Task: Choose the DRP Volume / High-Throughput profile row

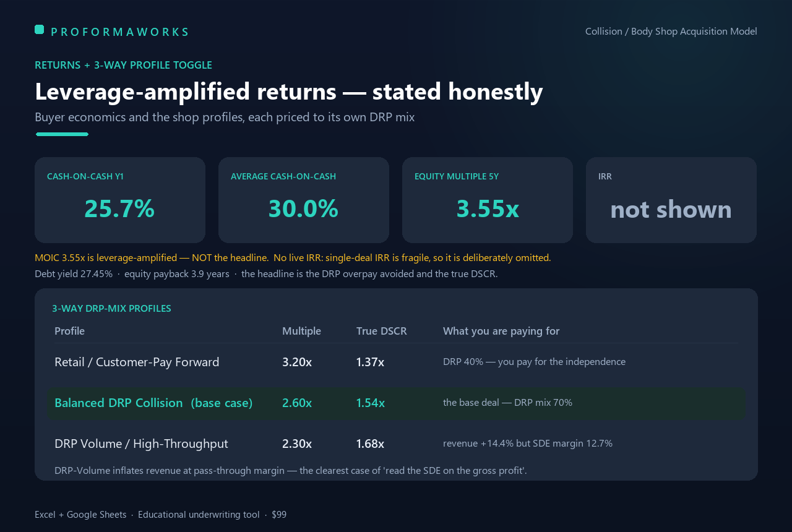Action: (x=396, y=444)
